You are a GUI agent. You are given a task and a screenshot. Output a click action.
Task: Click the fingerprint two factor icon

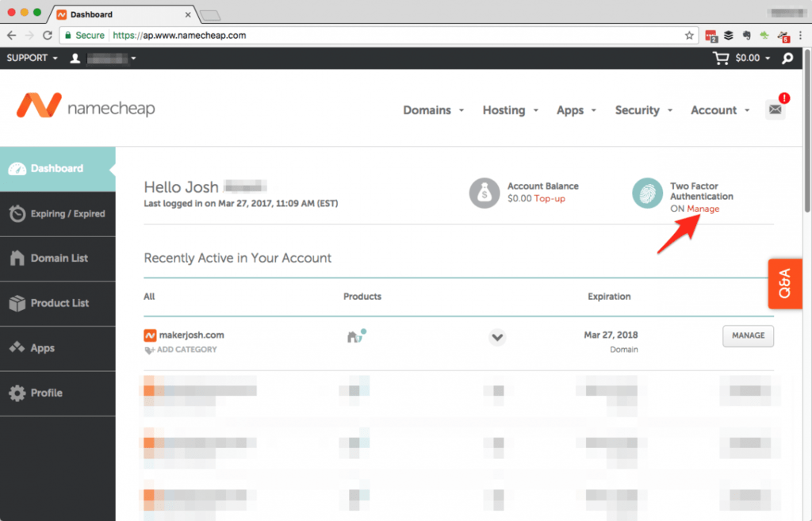coord(647,193)
